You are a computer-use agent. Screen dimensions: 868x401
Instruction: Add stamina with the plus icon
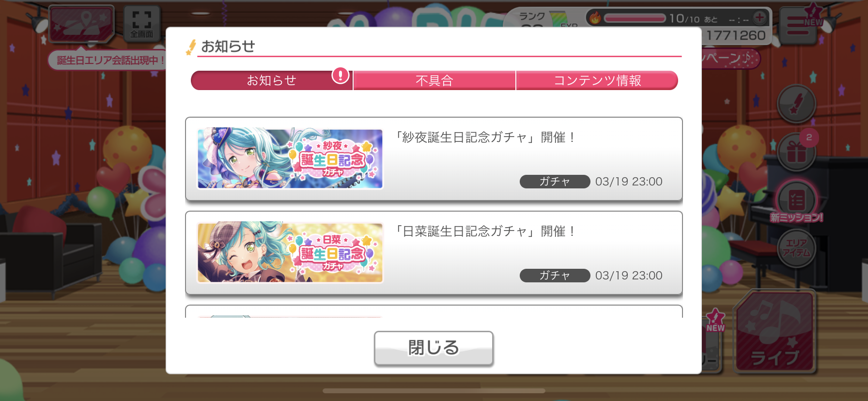[760, 18]
